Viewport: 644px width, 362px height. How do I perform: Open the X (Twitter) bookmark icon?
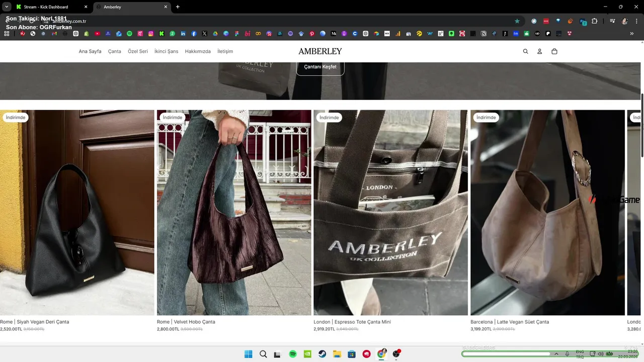pyautogui.click(x=204, y=34)
